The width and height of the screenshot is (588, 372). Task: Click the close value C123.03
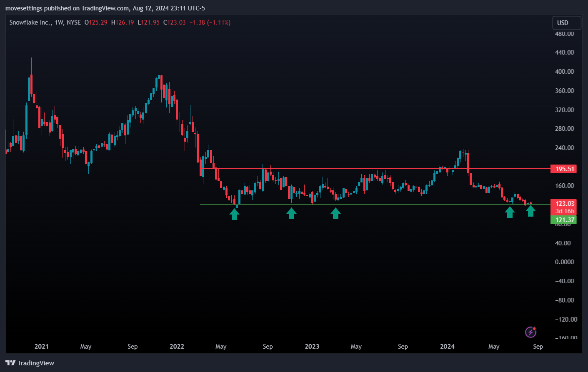click(x=175, y=22)
